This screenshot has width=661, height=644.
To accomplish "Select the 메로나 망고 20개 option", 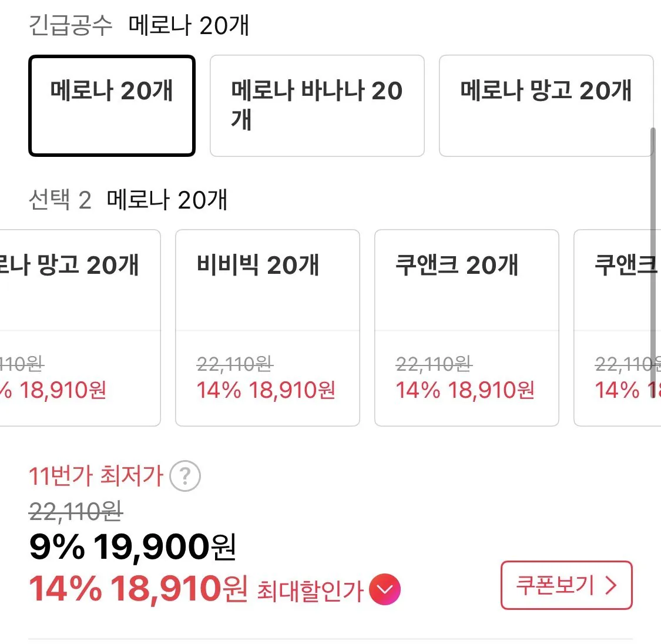I will pyautogui.click(x=546, y=106).
